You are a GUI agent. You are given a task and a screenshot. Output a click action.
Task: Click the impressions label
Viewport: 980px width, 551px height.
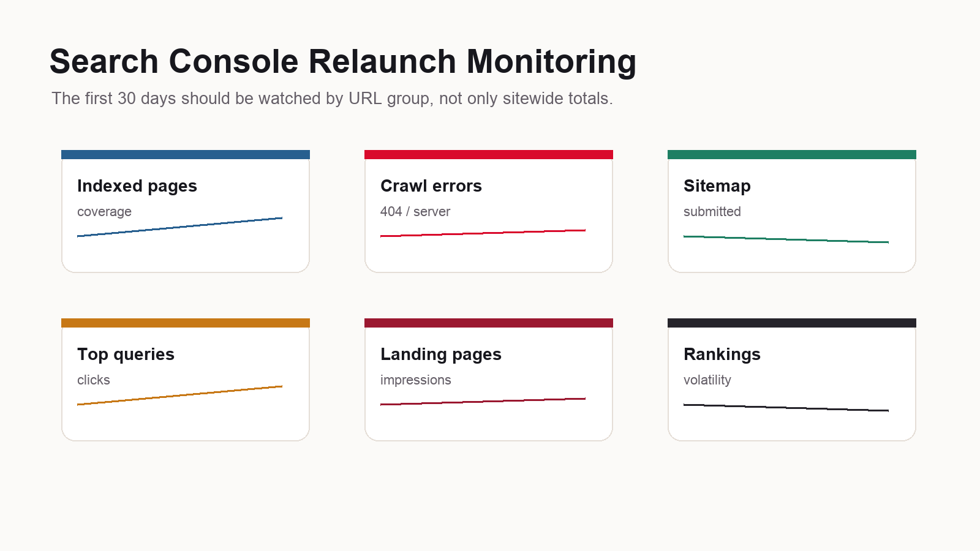click(x=416, y=380)
